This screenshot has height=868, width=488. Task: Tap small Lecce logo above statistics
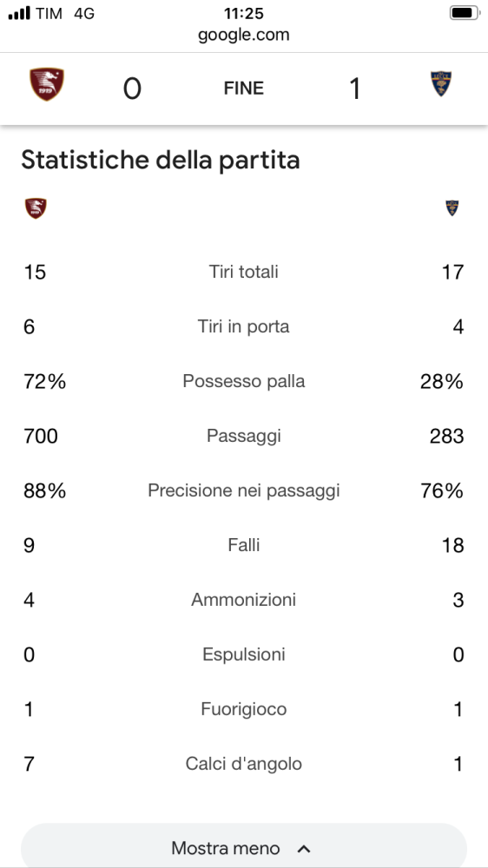[x=452, y=208]
